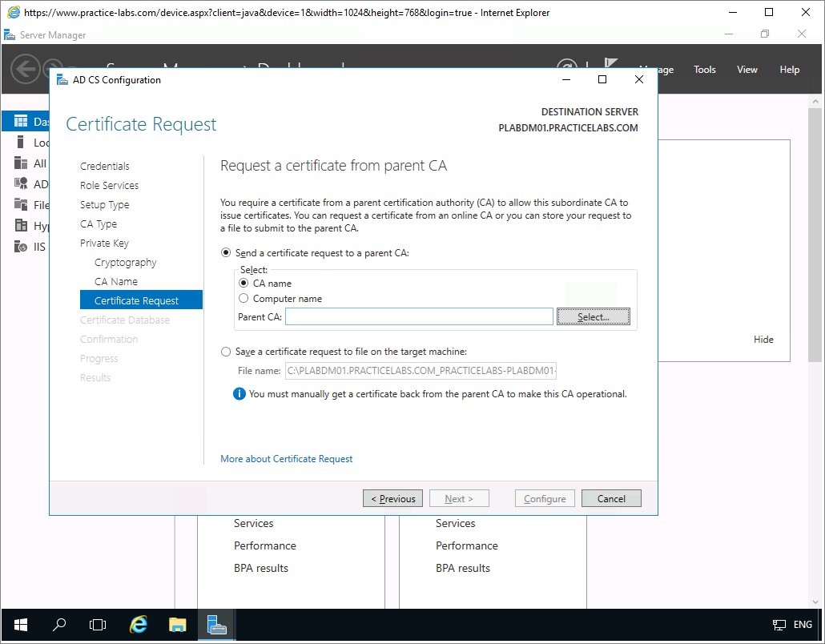Click the blue information icon near the note
Viewport: 825px width, 644px height.
[239, 393]
